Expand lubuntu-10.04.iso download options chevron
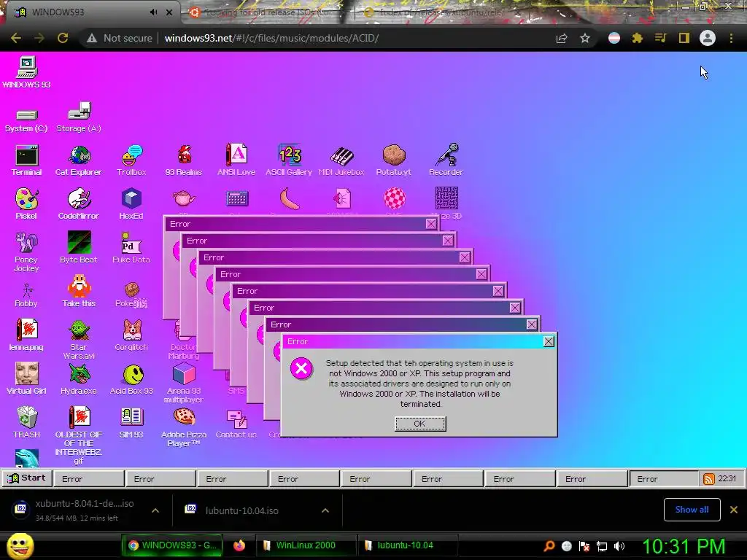747x560 pixels. tap(325, 510)
